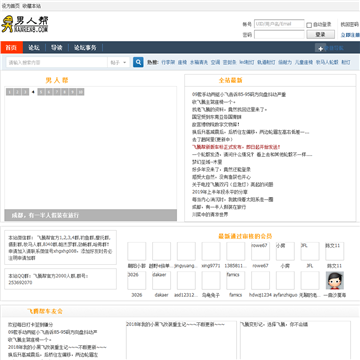360x360 pixels.
Task: Go to the 首页 nav tab
Action: pyautogui.click(x=11, y=48)
